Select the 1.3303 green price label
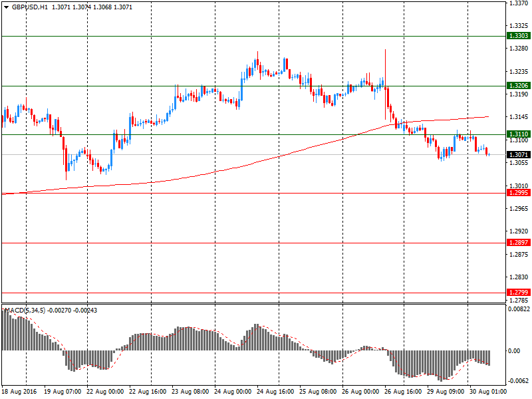This screenshot has width=532, height=399. 519,36
